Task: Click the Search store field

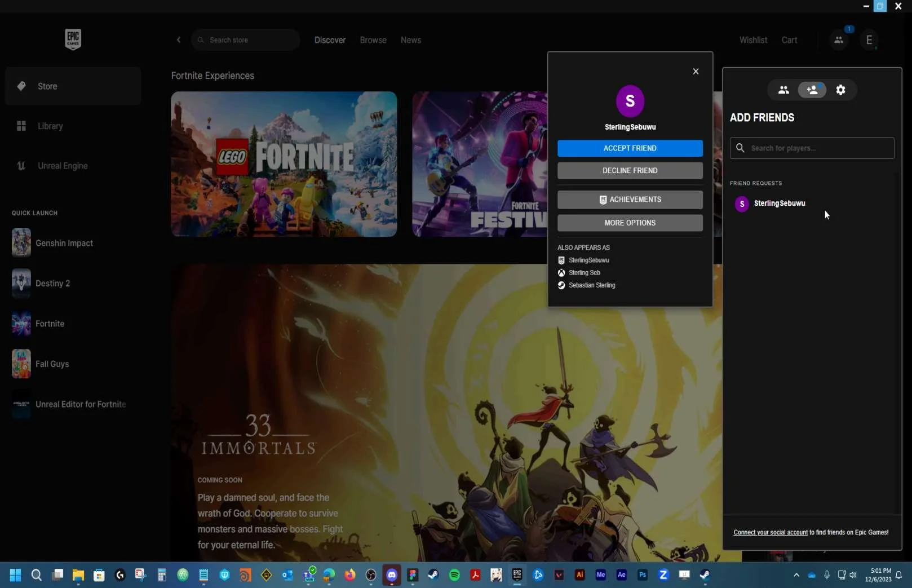Action: (x=246, y=40)
